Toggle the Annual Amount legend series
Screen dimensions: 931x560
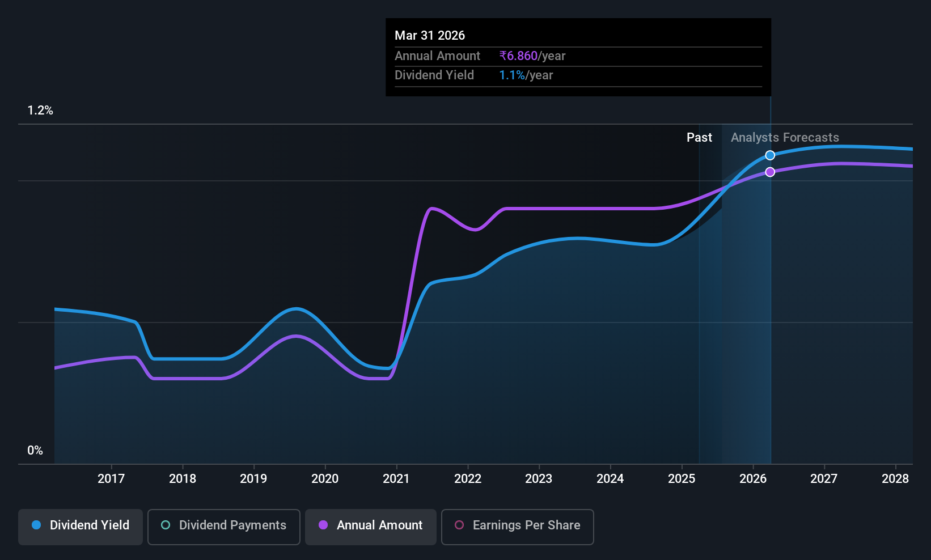[x=371, y=527]
